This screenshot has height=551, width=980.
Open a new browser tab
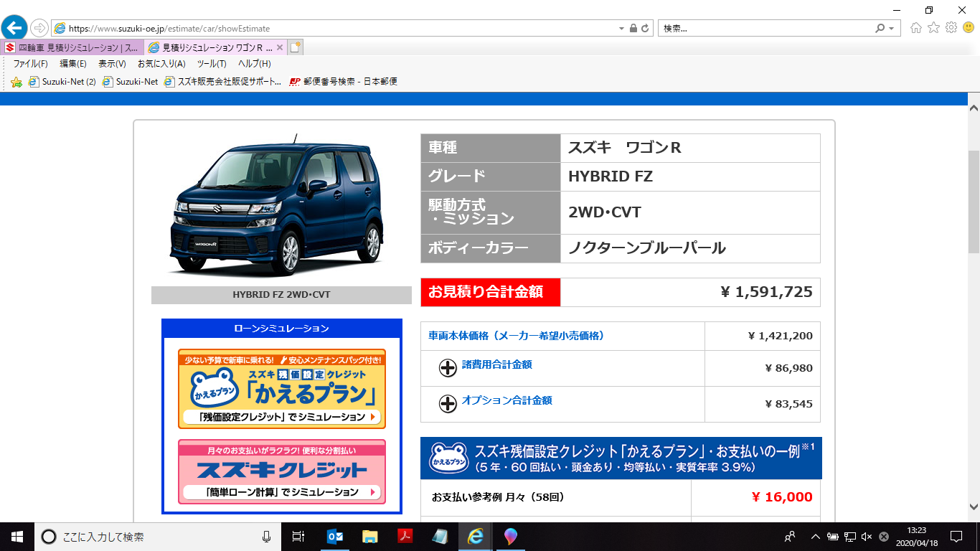click(x=295, y=47)
